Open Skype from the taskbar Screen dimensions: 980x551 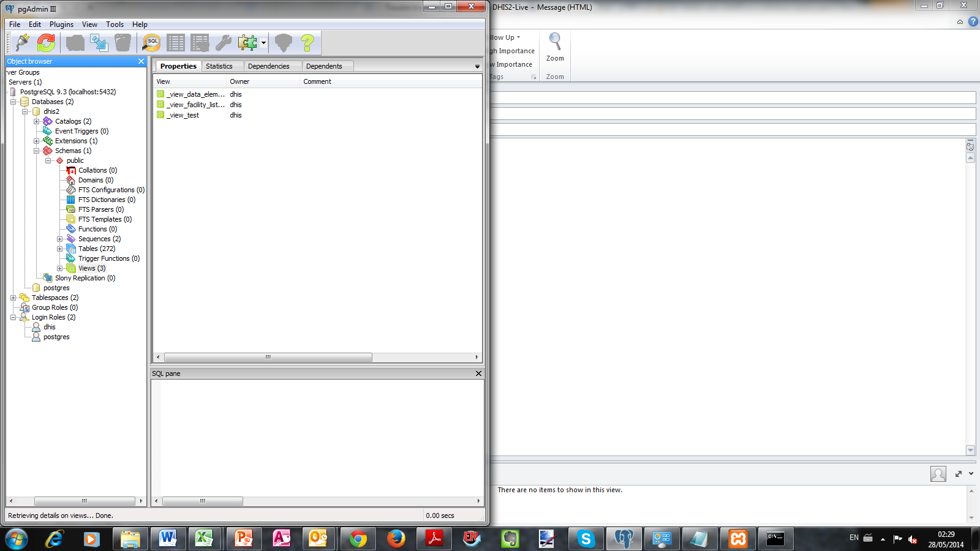coord(586,539)
